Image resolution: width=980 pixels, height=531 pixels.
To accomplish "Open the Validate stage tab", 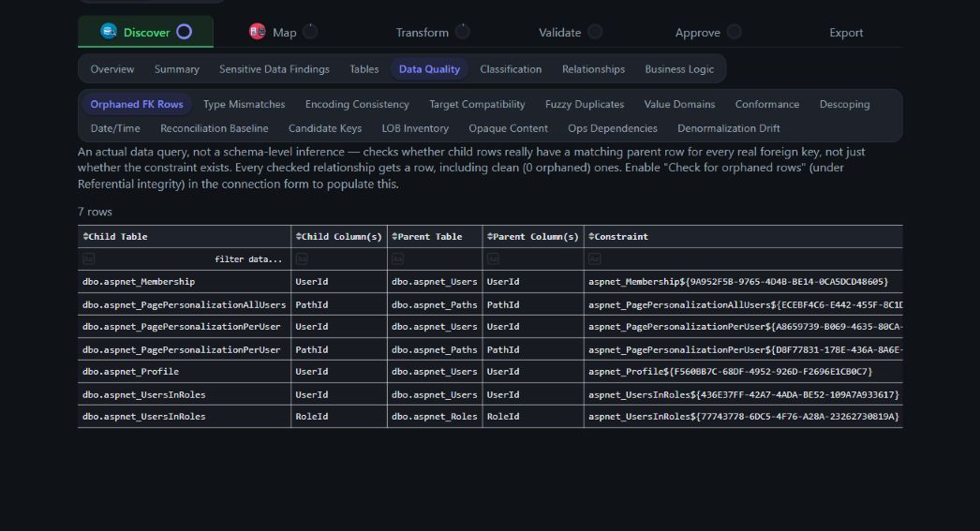I will pos(570,32).
